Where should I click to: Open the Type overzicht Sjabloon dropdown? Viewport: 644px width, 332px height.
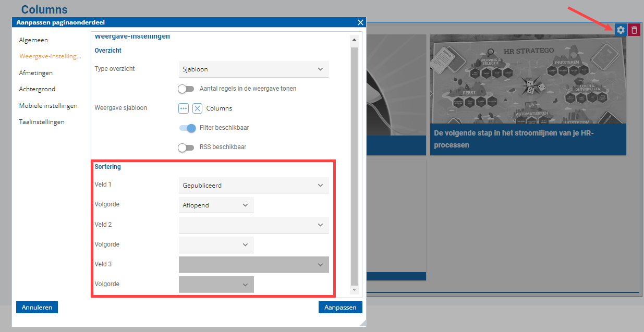[254, 69]
